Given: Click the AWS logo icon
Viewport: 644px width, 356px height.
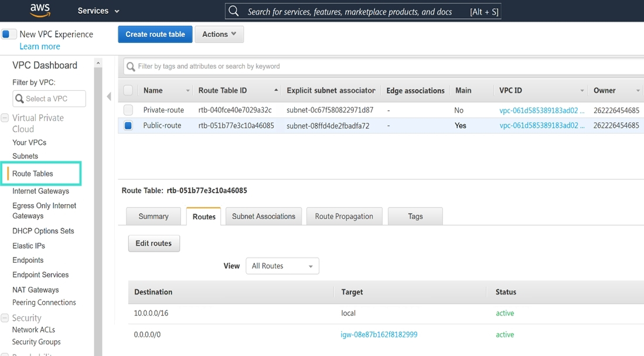Looking at the screenshot, I should [x=40, y=10].
